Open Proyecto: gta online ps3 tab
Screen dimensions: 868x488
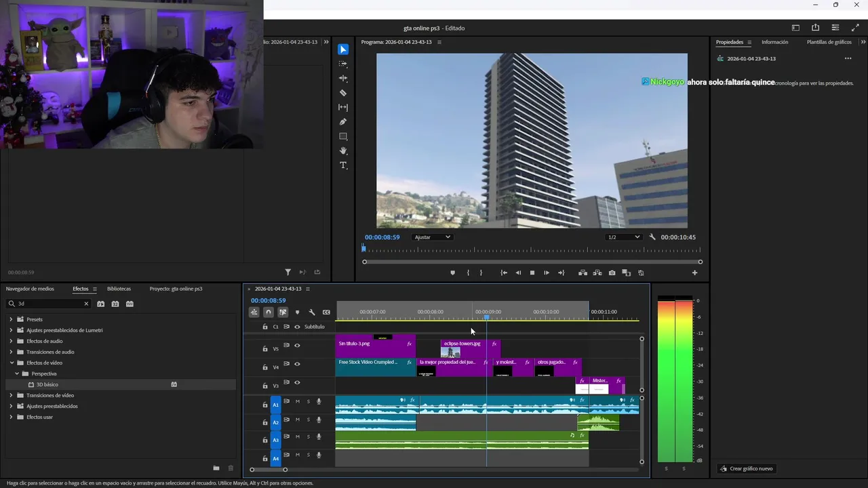coord(176,289)
